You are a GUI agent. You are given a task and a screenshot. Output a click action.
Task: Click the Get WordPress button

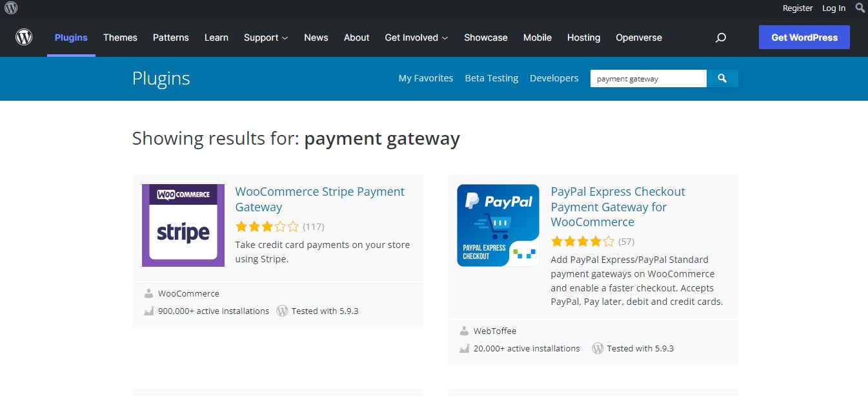pyautogui.click(x=803, y=37)
